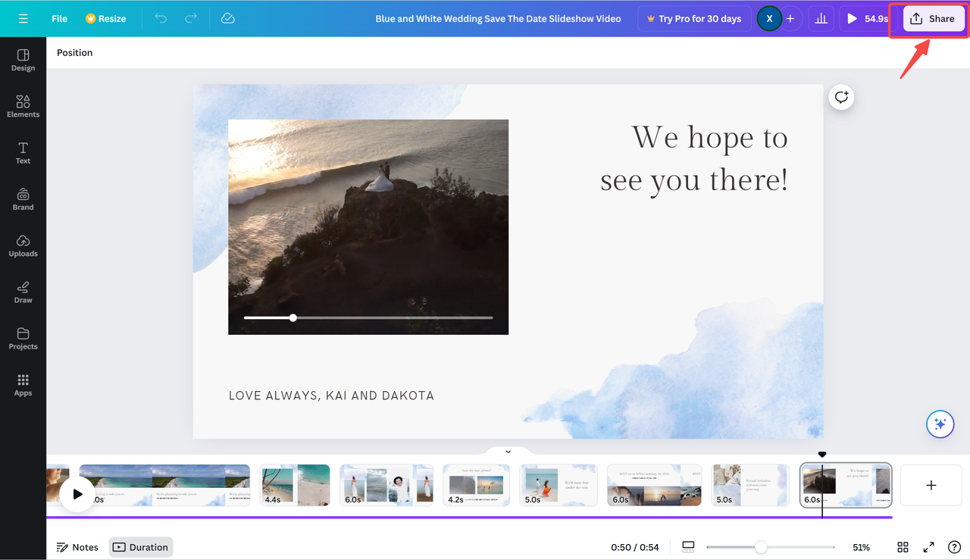
Task: Open the Draw panel in the sidebar
Action: 23,292
